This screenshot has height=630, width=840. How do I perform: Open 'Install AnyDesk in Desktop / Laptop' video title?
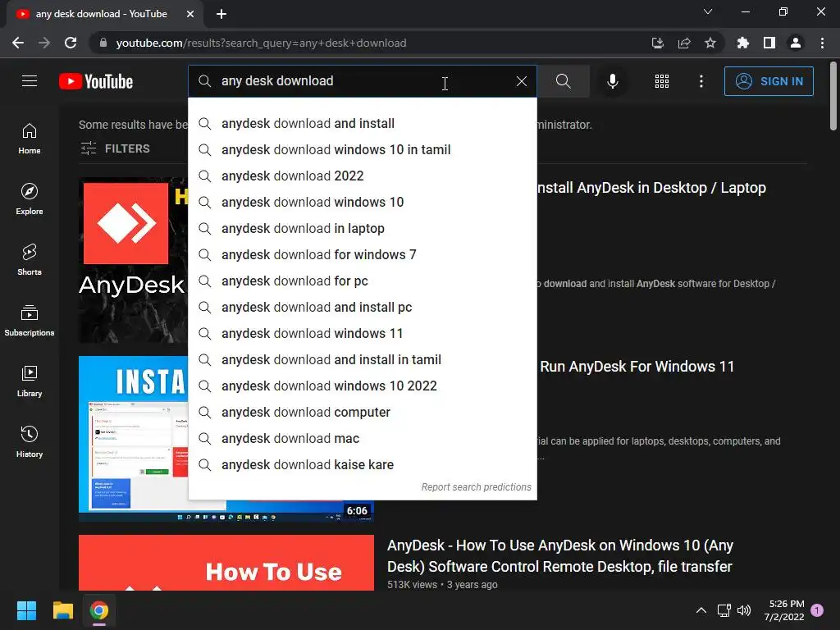(651, 188)
